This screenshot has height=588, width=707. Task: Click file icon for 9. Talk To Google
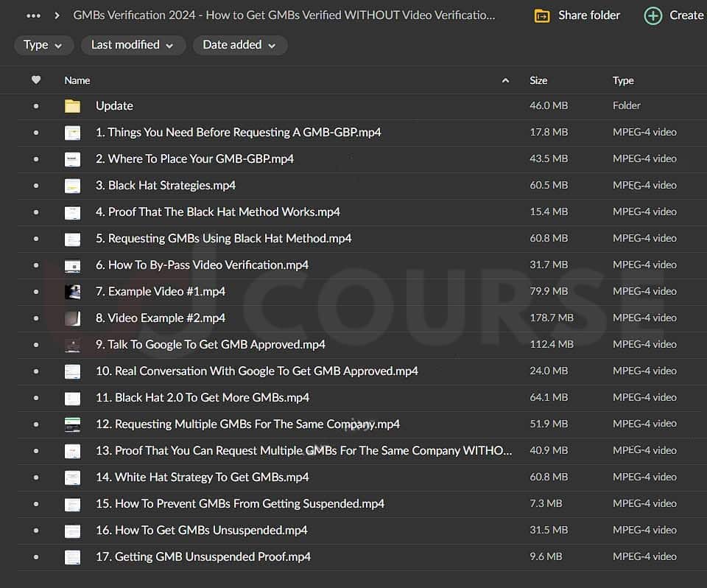click(x=72, y=345)
